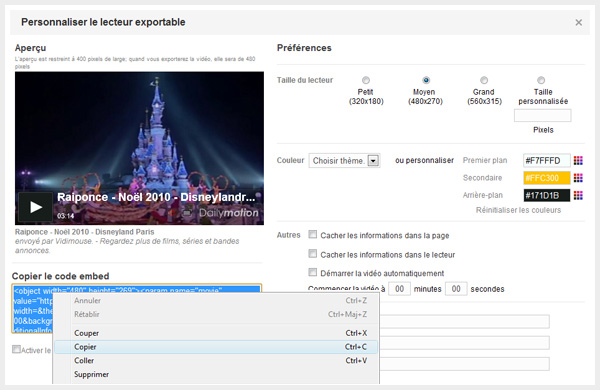Open color palette for Arrière-plan
600x390 pixels.
(x=578, y=196)
